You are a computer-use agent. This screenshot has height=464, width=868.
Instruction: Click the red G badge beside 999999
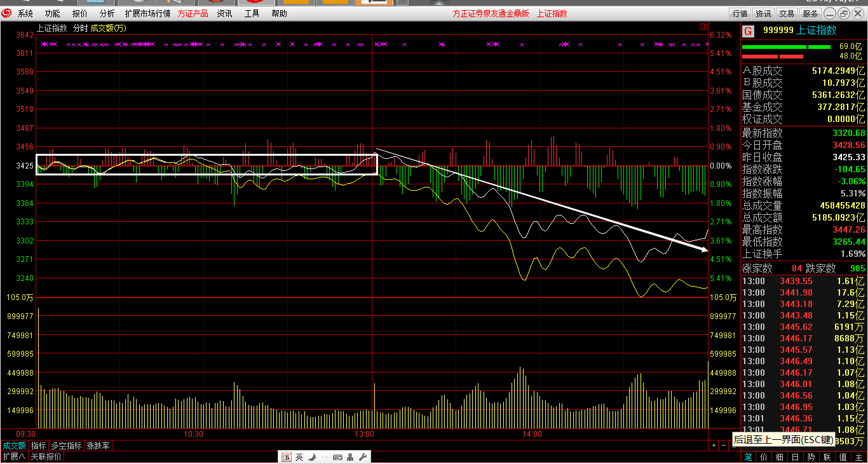(748, 31)
